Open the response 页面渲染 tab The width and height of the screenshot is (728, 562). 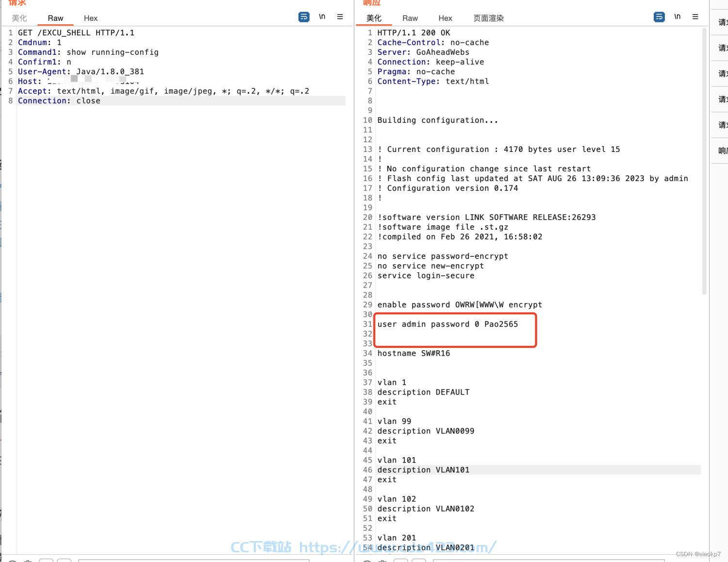(489, 18)
